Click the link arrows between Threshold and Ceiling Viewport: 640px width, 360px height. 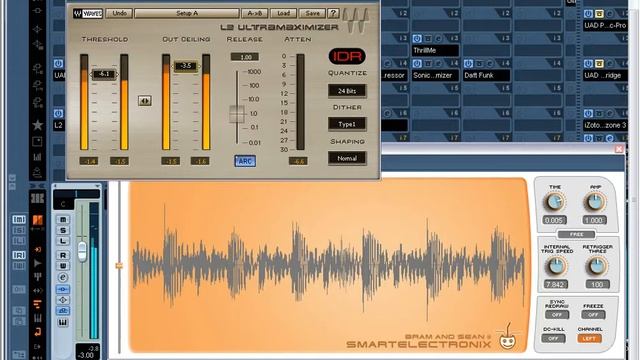pos(144,100)
